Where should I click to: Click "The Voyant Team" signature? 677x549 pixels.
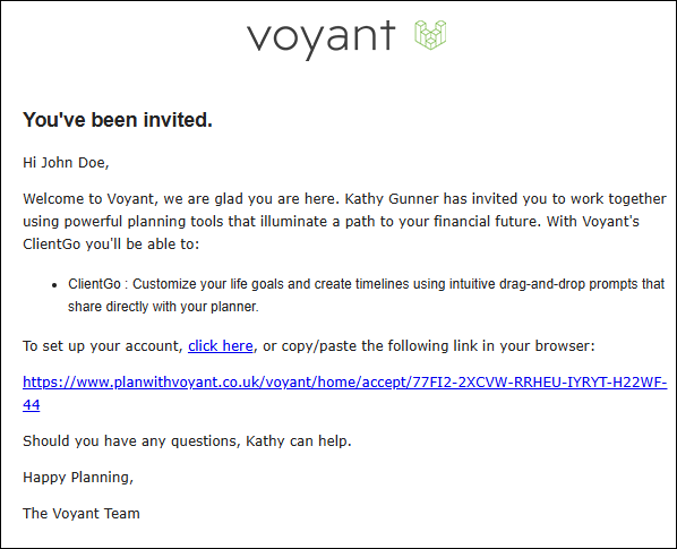[x=81, y=514]
